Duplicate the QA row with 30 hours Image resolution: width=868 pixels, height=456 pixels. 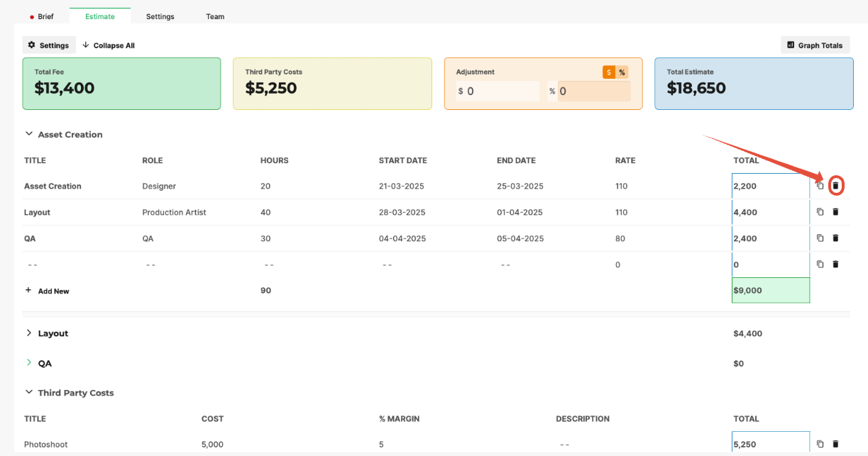click(820, 238)
